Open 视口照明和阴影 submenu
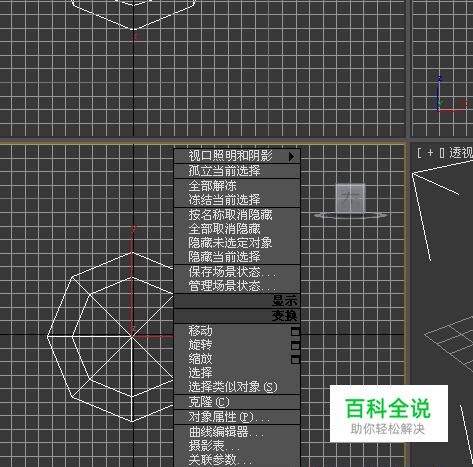Image resolution: width=473 pixels, height=467 pixels. click(237, 156)
